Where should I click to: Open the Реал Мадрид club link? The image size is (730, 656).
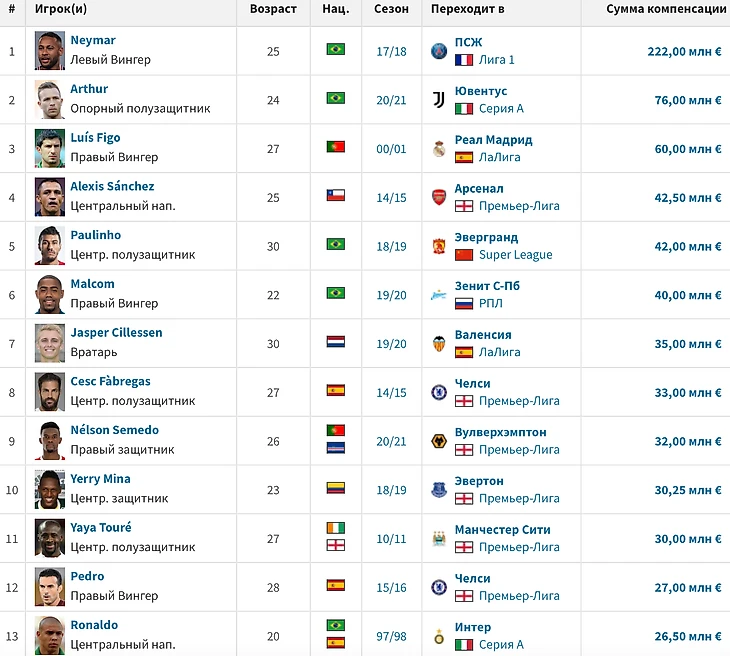coord(493,140)
